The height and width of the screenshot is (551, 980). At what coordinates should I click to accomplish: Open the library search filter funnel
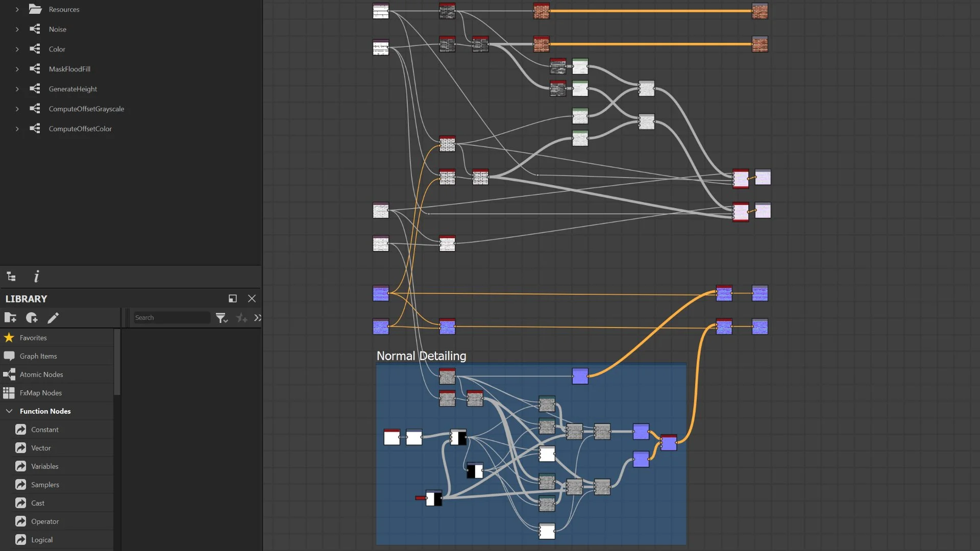pyautogui.click(x=221, y=318)
